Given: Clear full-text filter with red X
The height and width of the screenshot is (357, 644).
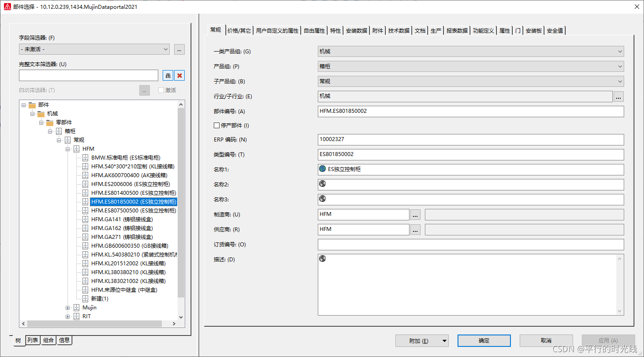Looking at the screenshot, I should coord(179,75).
